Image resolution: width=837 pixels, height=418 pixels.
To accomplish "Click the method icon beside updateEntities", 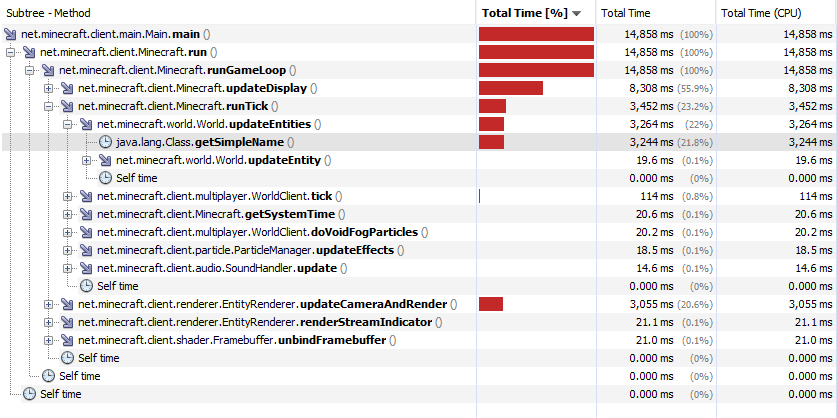I will pyautogui.click(x=86, y=124).
